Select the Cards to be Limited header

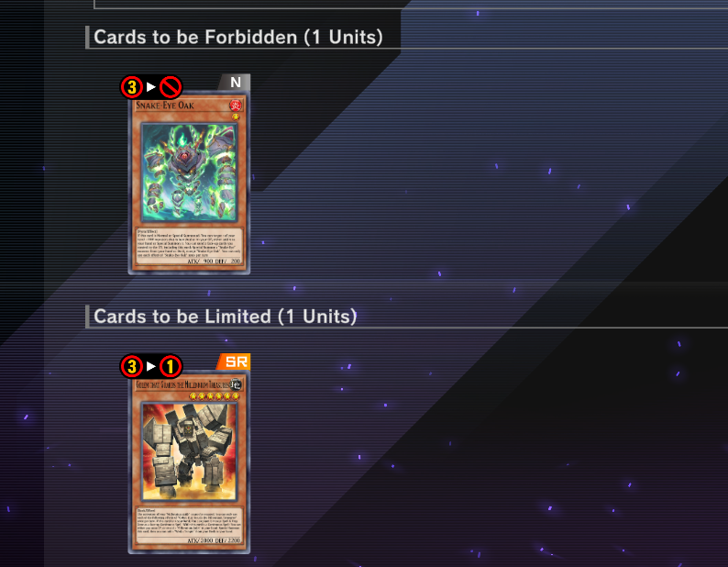pyautogui.click(x=226, y=317)
